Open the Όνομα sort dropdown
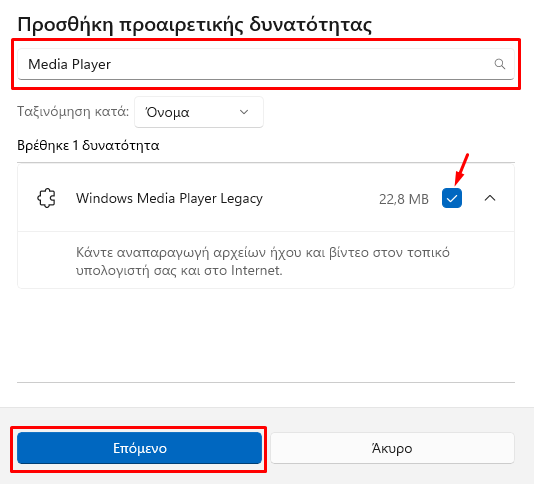 pos(199,112)
